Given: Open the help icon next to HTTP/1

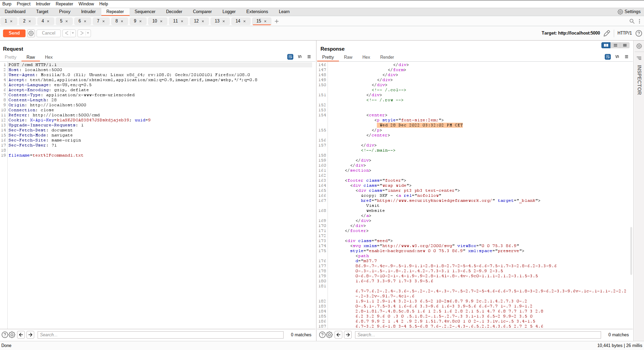Looking at the screenshot, I should click(639, 33).
